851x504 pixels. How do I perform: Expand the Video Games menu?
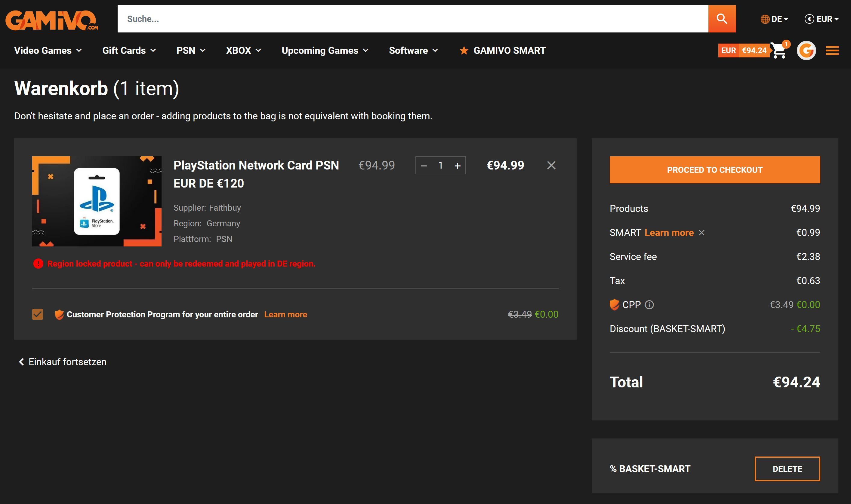48,50
